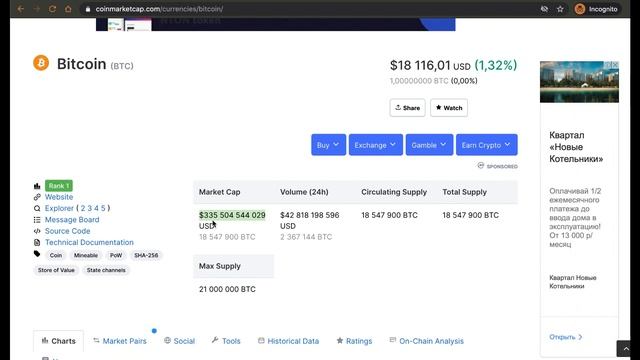The width and height of the screenshot is (640, 360).
Task: Click the ad building photo thumbnail
Action: [x=579, y=82]
